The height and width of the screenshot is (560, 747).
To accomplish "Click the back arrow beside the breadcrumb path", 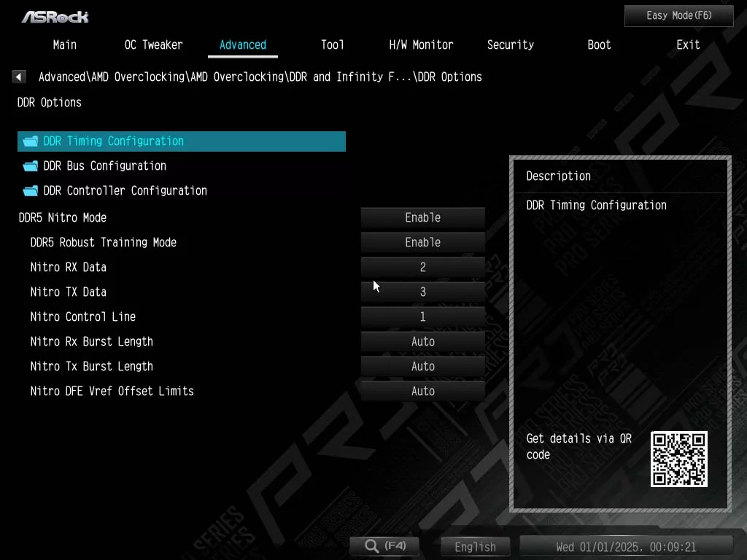I will [x=20, y=77].
